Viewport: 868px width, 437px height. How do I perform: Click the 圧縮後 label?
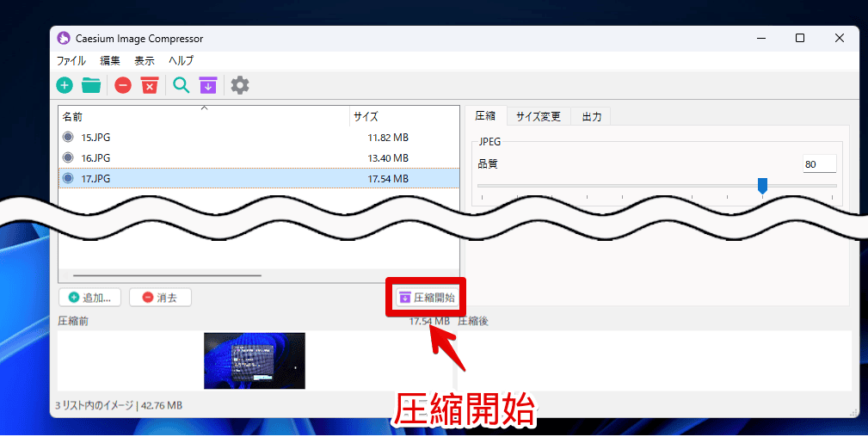[x=473, y=321]
